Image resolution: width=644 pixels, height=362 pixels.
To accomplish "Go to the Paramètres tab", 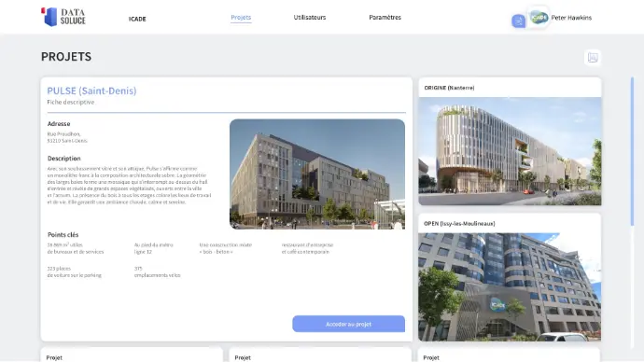I will pyautogui.click(x=385, y=17).
